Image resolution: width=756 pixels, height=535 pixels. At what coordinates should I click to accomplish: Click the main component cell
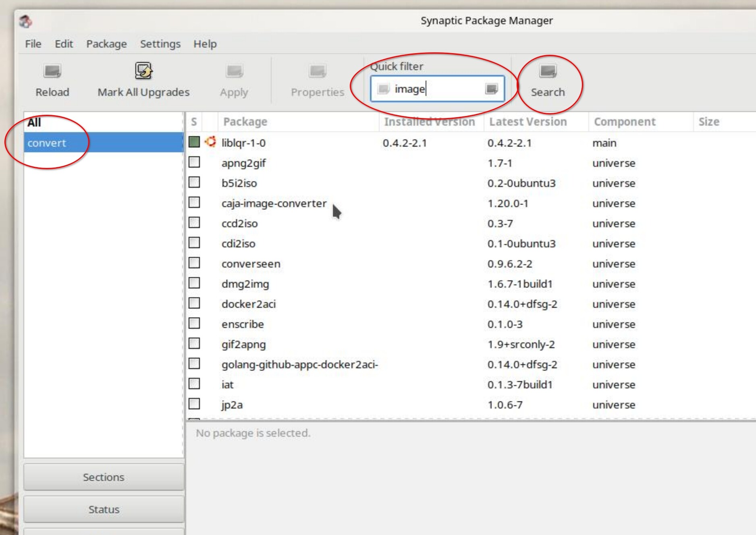click(x=604, y=143)
